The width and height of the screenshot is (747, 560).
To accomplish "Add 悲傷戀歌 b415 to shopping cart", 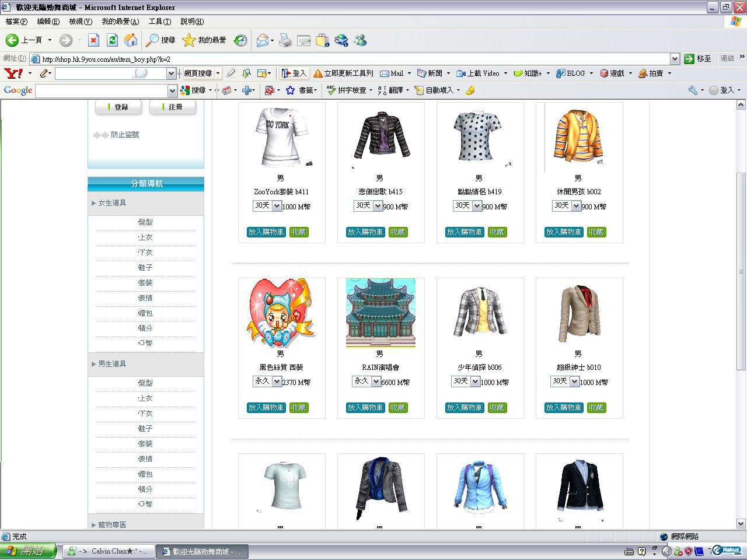I will click(365, 232).
